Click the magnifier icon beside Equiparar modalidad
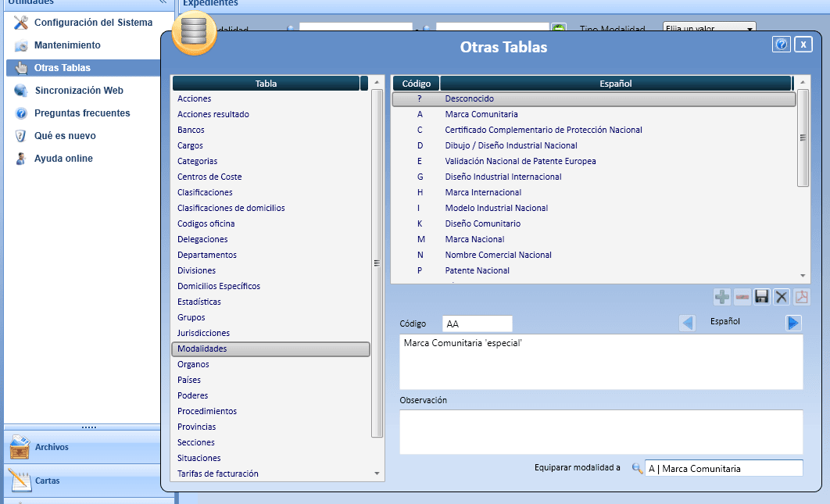Image resolution: width=830 pixels, height=504 pixels. point(637,468)
